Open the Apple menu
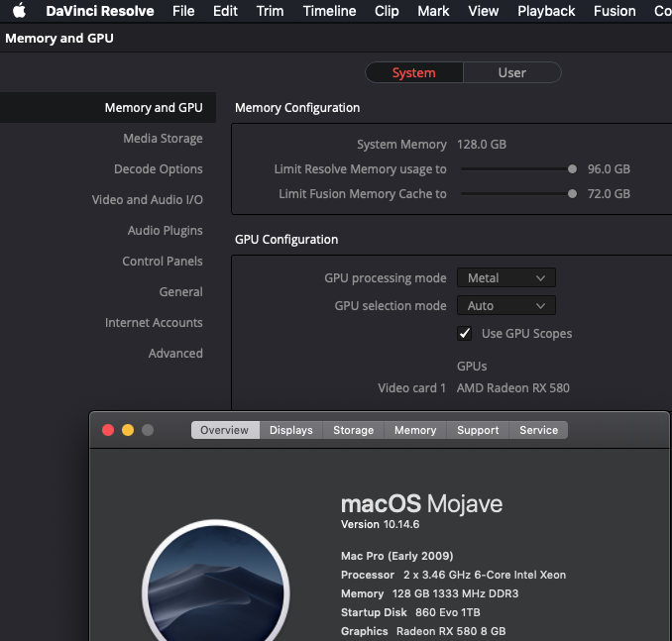The height and width of the screenshot is (641, 672). (19, 11)
